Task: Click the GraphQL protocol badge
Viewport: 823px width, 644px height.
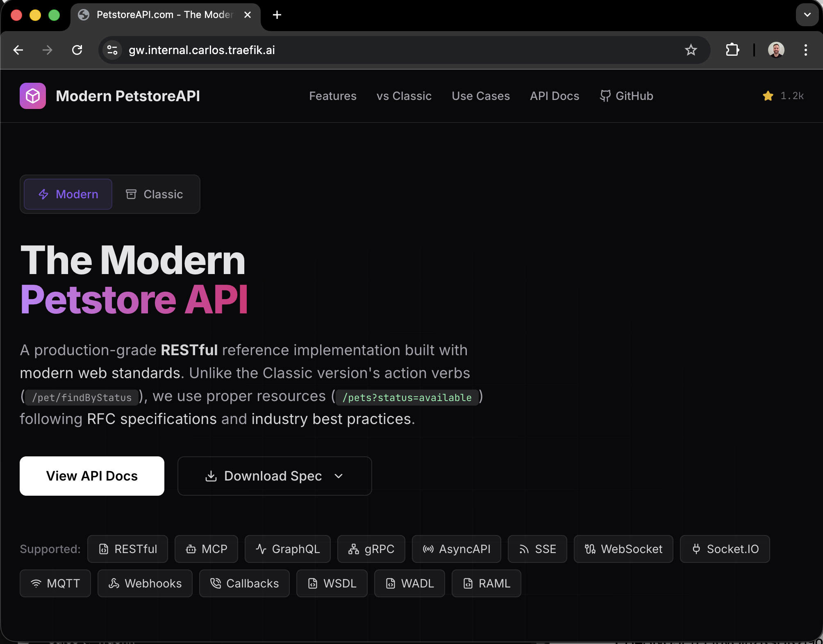Action: pyautogui.click(x=288, y=549)
